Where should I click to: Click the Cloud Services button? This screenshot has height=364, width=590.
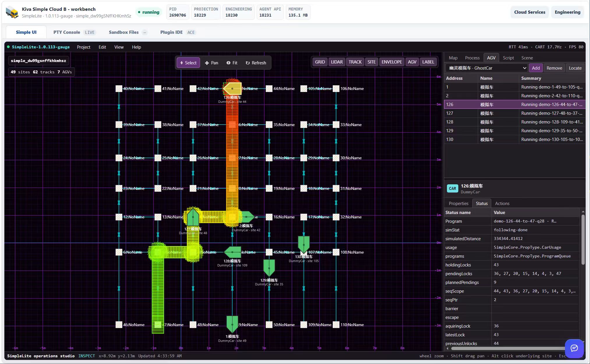[x=529, y=12]
